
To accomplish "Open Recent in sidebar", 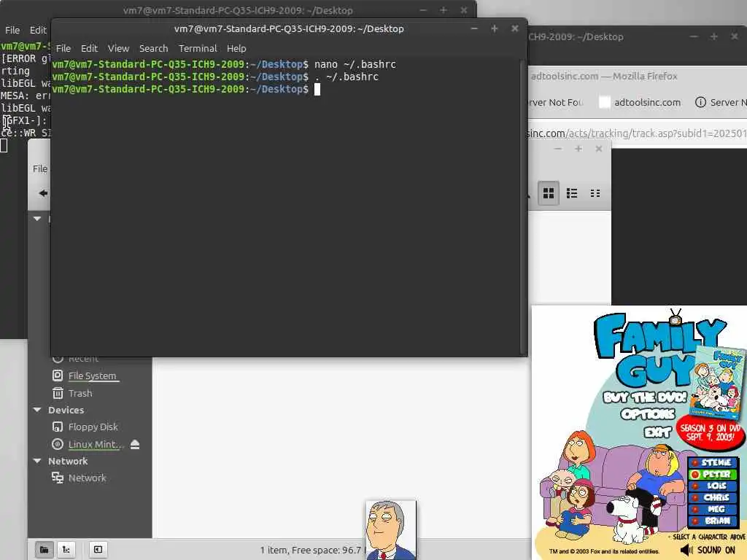I will pos(83,359).
